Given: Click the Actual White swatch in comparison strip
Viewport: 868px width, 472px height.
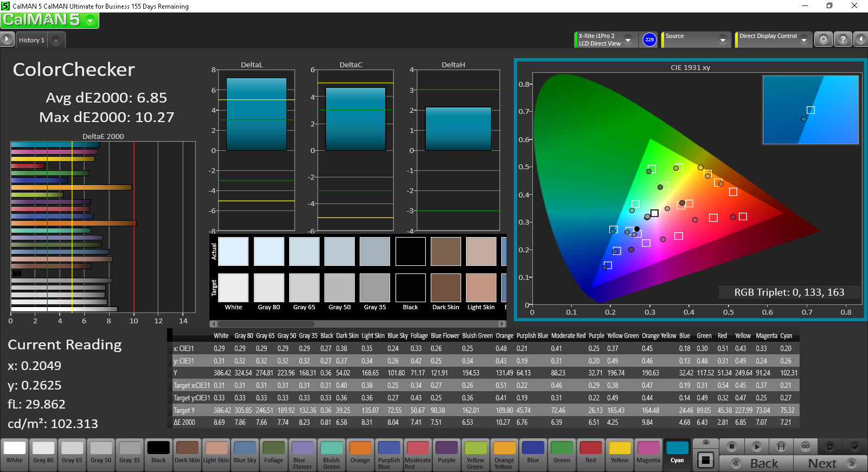Looking at the screenshot, I should click(233, 251).
